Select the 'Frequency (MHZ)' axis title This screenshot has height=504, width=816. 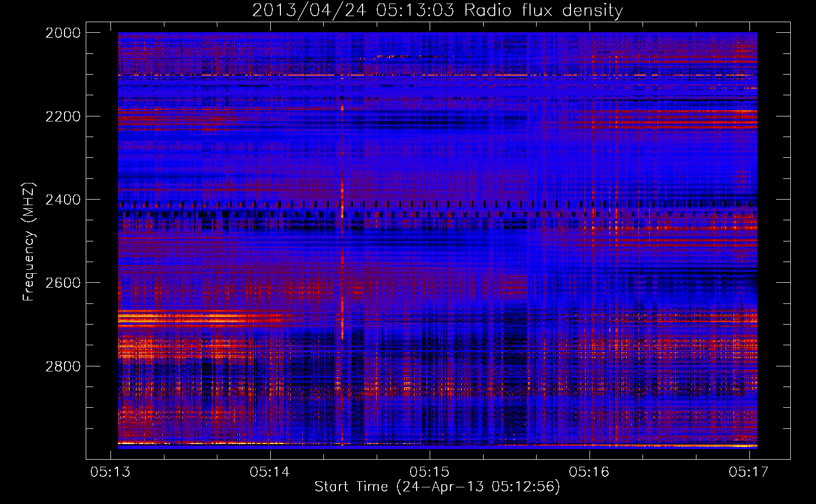click(29, 242)
